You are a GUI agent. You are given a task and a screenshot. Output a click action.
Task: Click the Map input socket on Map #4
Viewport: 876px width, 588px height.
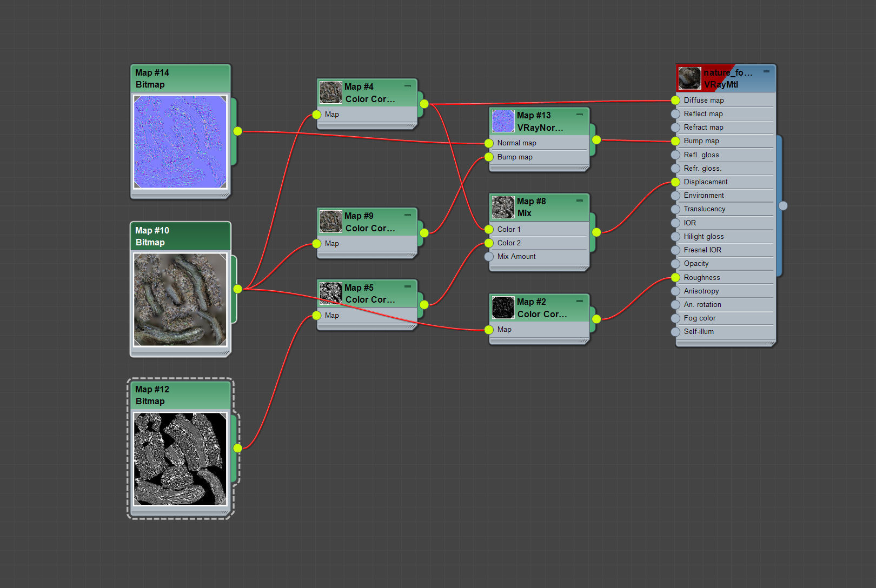tap(317, 115)
